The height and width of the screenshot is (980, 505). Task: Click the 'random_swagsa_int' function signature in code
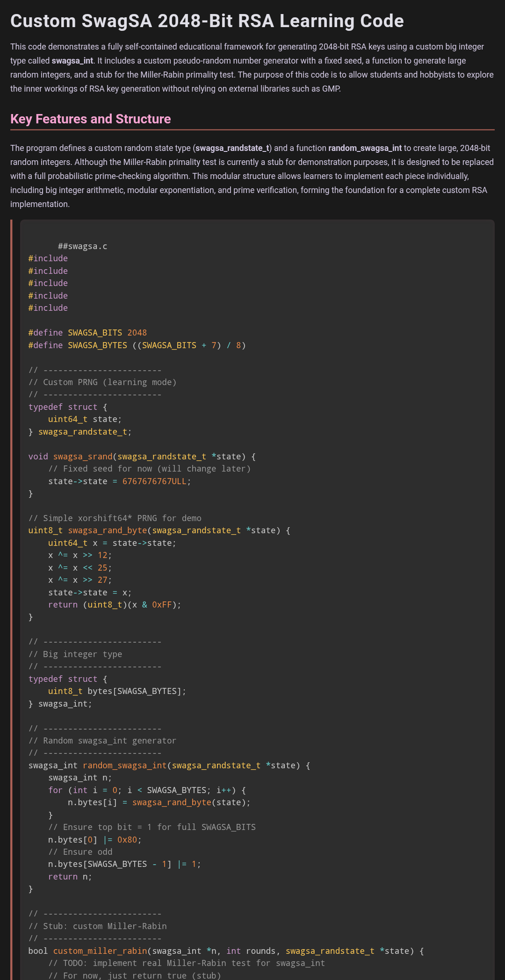point(169,765)
